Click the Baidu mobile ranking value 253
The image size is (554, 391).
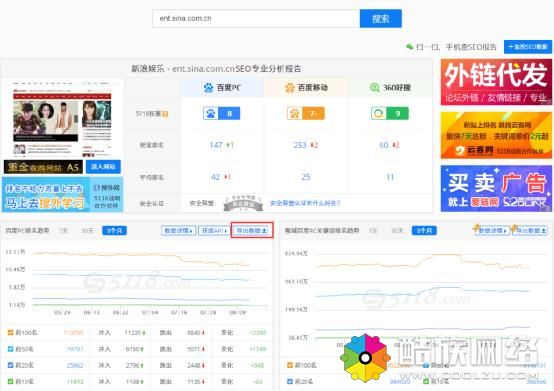coord(300,145)
